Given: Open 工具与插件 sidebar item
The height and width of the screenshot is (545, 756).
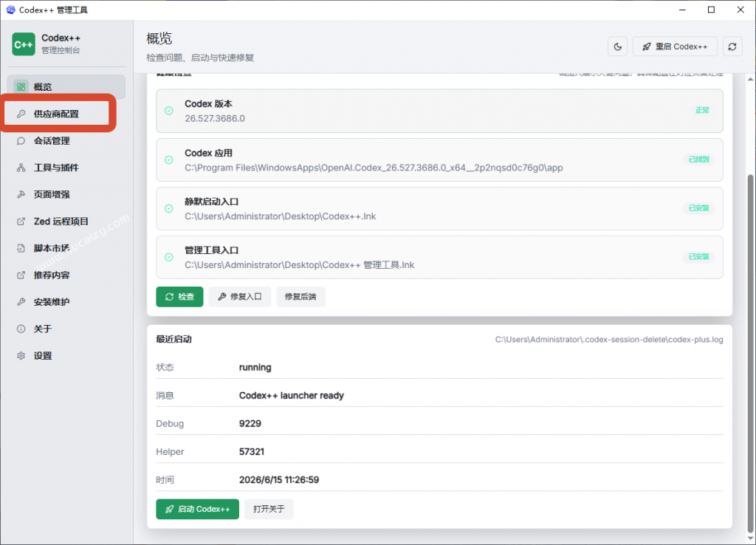Looking at the screenshot, I should pyautogui.click(x=66, y=168).
